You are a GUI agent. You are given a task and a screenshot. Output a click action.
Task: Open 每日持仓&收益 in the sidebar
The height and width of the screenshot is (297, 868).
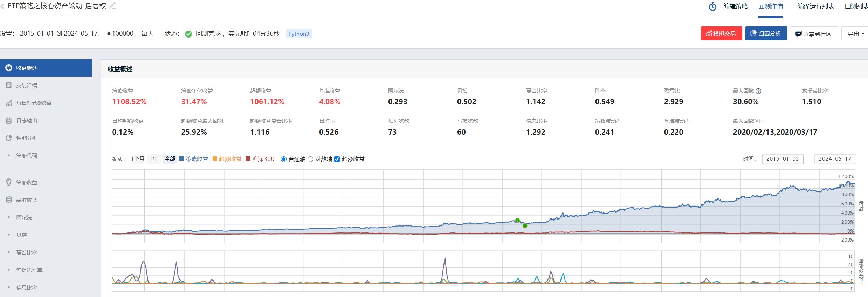[34, 103]
